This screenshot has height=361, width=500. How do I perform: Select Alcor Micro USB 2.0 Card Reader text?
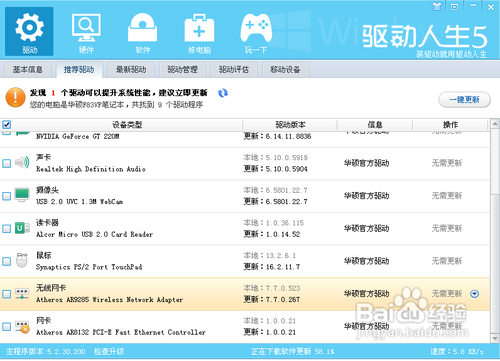click(94, 234)
